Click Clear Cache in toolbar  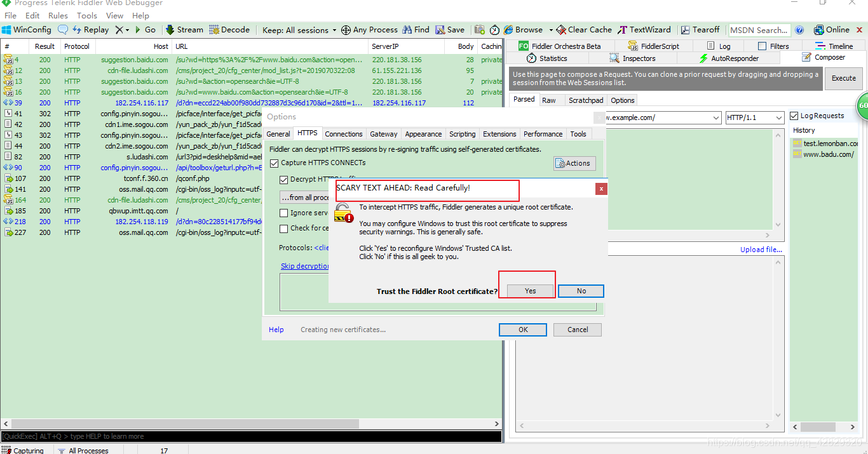pyautogui.click(x=584, y=30)
